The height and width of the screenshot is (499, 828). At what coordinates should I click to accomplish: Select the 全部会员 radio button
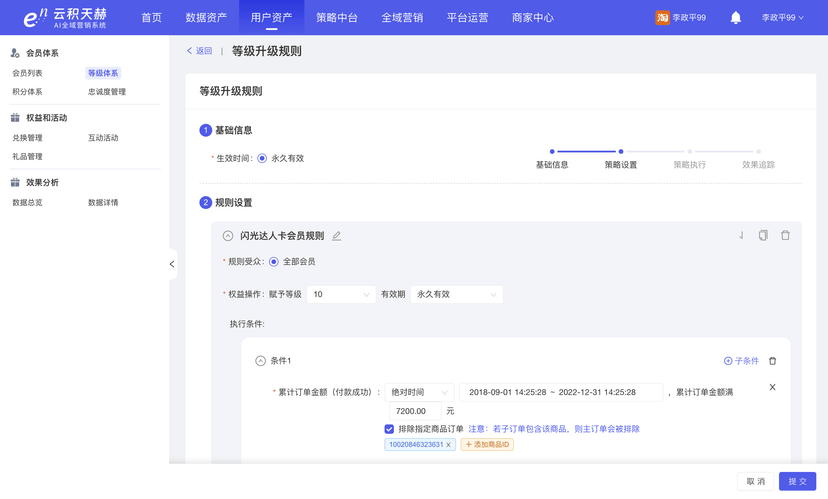coord(274,262)
